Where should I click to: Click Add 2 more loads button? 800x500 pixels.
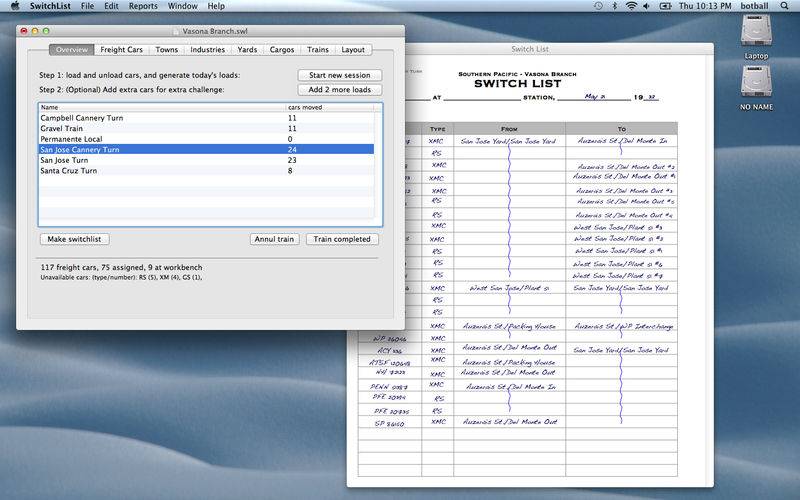340,89
